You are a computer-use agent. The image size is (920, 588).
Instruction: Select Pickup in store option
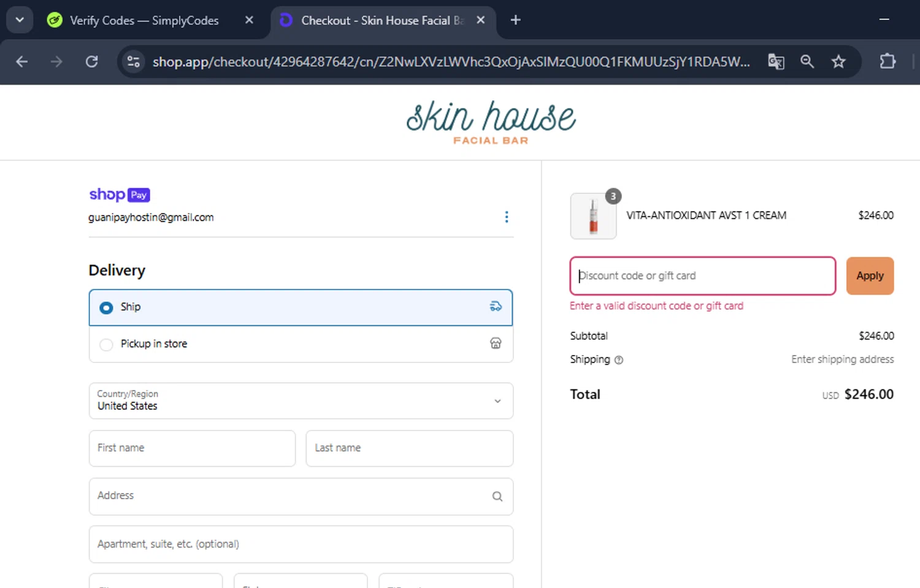coord(301,344)
